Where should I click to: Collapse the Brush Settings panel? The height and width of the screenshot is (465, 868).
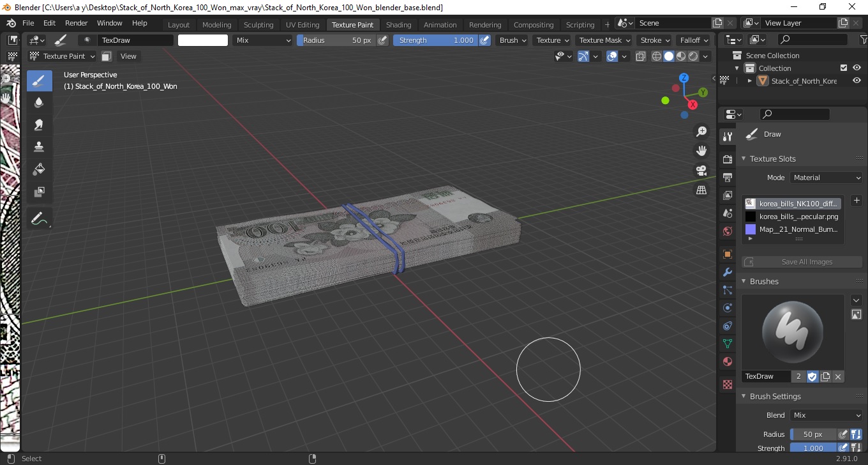pyautogui.click(x=744, y=397)
